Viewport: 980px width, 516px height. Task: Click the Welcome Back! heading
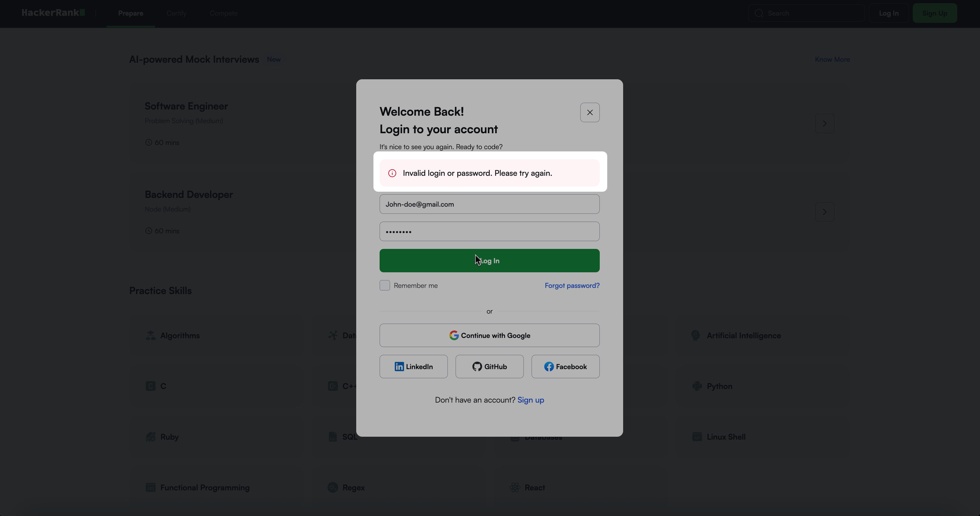pyautogui.click(x=421, y=111)
